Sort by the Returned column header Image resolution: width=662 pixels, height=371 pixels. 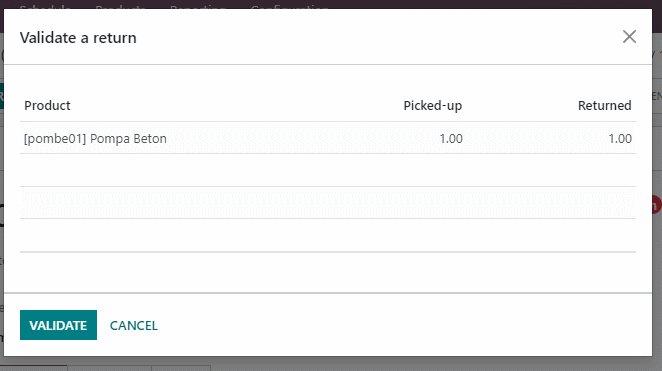pos(605,106)
